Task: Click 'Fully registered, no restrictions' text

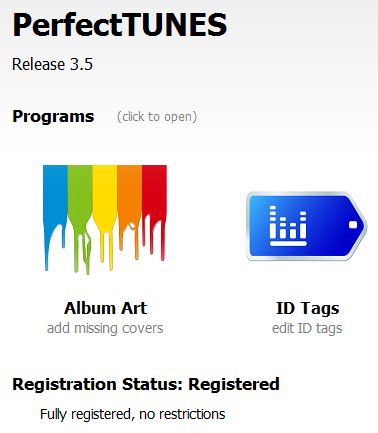Action: (133, 414)
